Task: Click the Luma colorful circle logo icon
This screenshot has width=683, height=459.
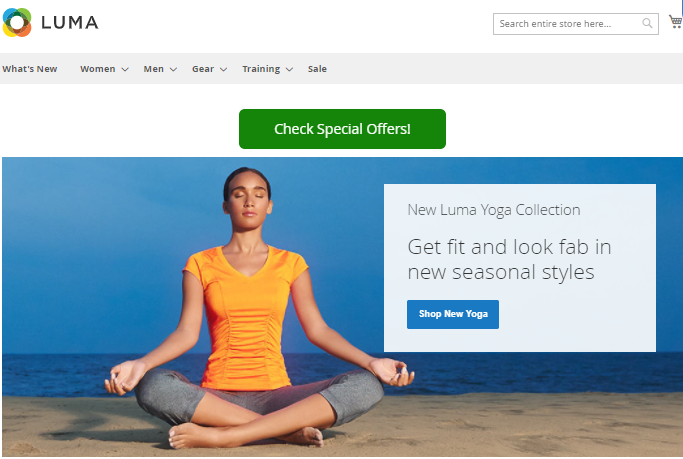Action: coord(17,23)
